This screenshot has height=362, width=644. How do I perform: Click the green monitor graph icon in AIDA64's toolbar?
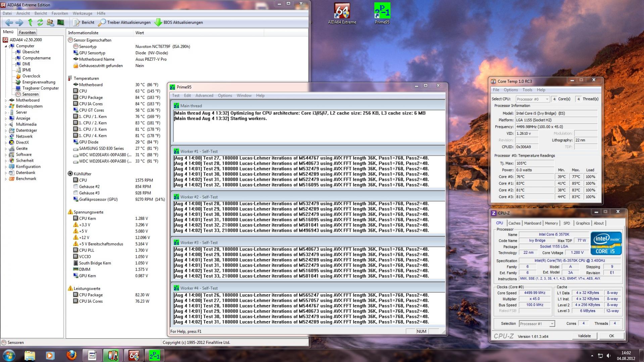click(x=60, y=22)
